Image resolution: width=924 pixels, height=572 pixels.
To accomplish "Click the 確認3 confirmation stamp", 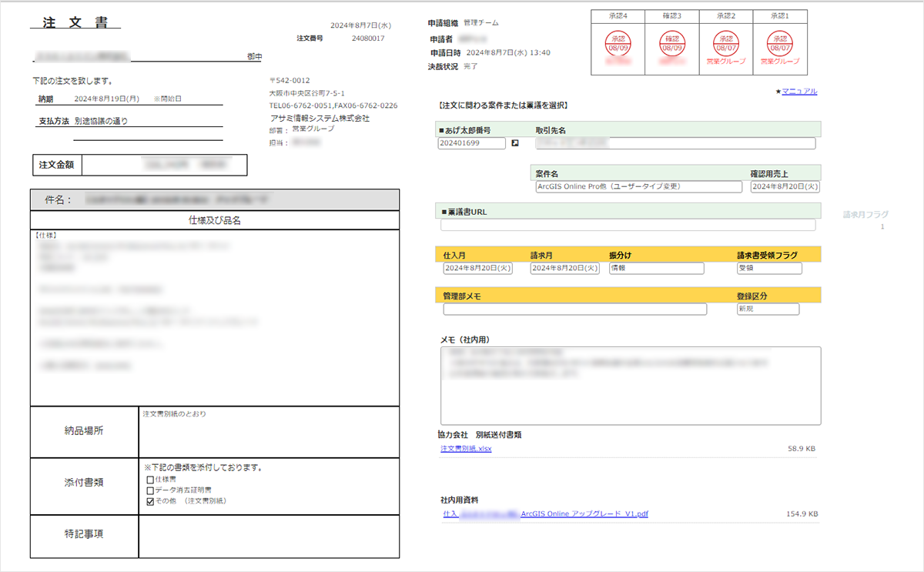I will [x=672, y=42].
